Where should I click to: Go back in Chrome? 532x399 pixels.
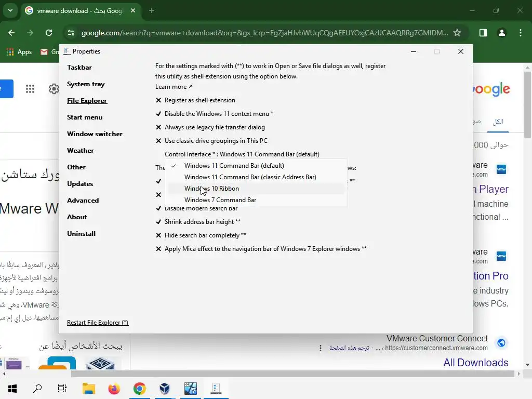coord(11,33)
